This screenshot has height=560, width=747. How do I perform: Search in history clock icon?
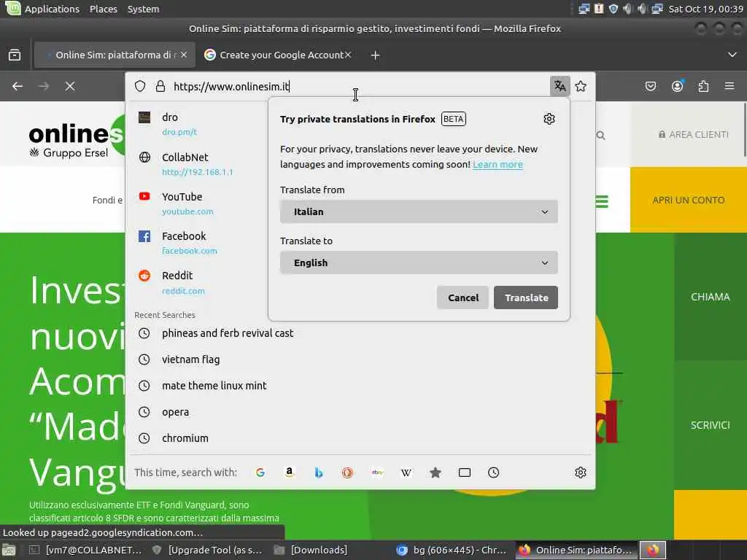[494, 472]
